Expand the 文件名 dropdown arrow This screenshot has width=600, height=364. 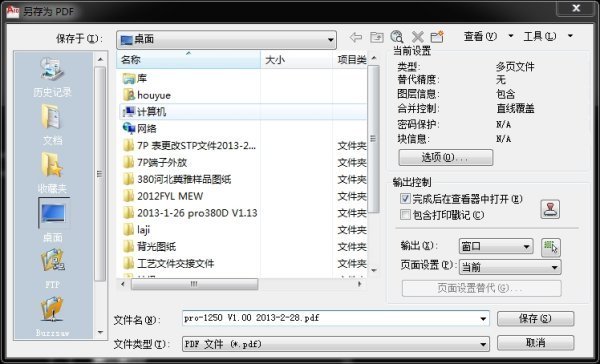[x=483, y=318]
